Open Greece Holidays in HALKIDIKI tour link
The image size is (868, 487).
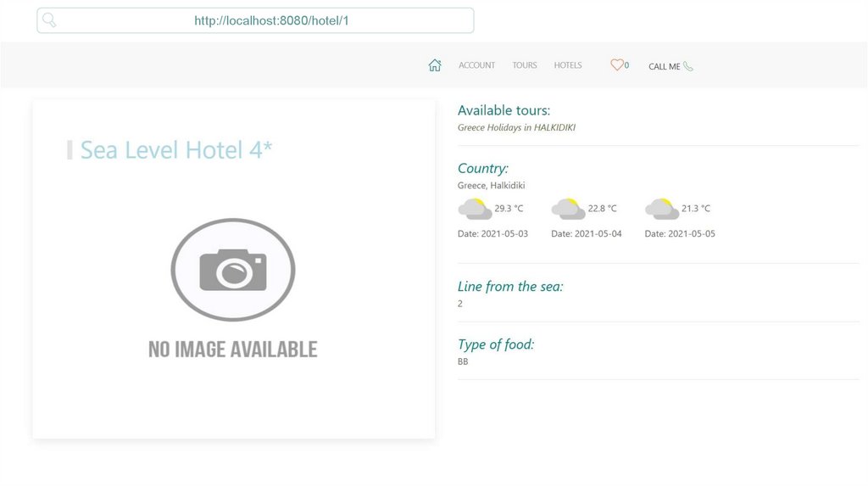coord(516,127)
